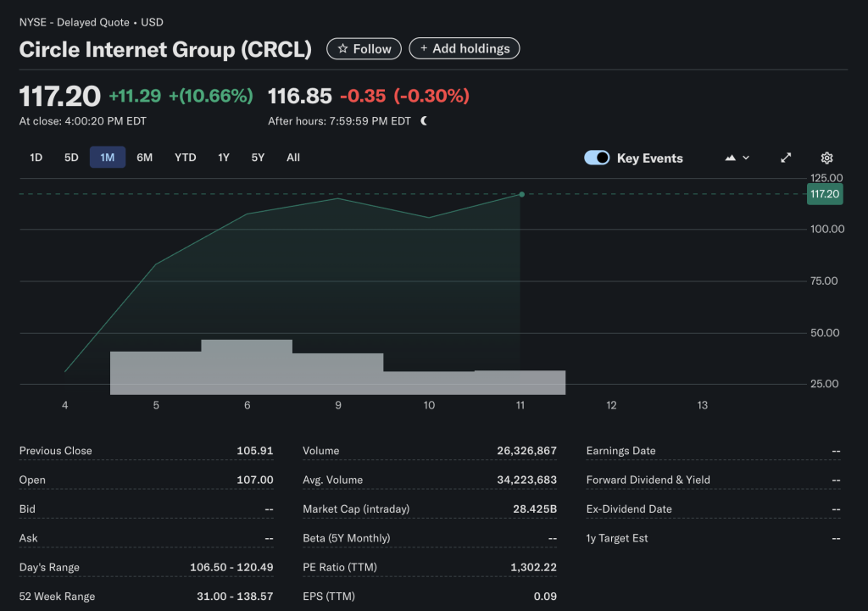Select the All time range
868x611 pixels.
coord(293,157)
